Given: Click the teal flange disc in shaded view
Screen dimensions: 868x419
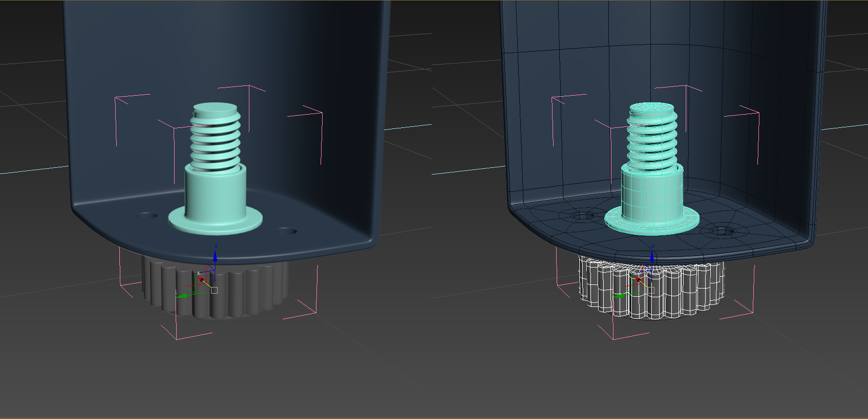Looking at the screenshot, I should [x=216, y=221].
